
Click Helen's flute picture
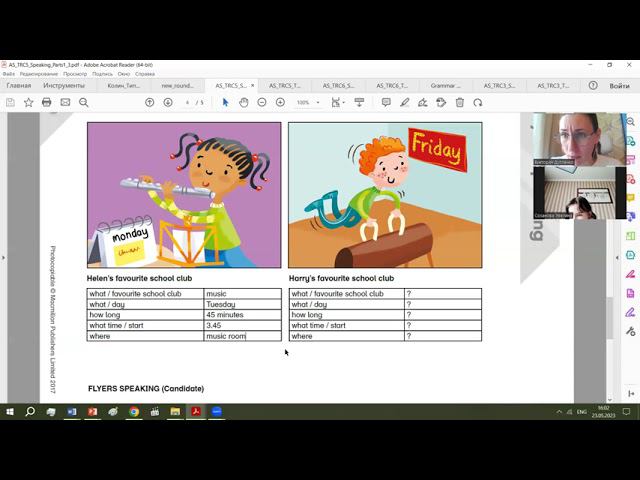pyautogui.click(x=184, y=195)
